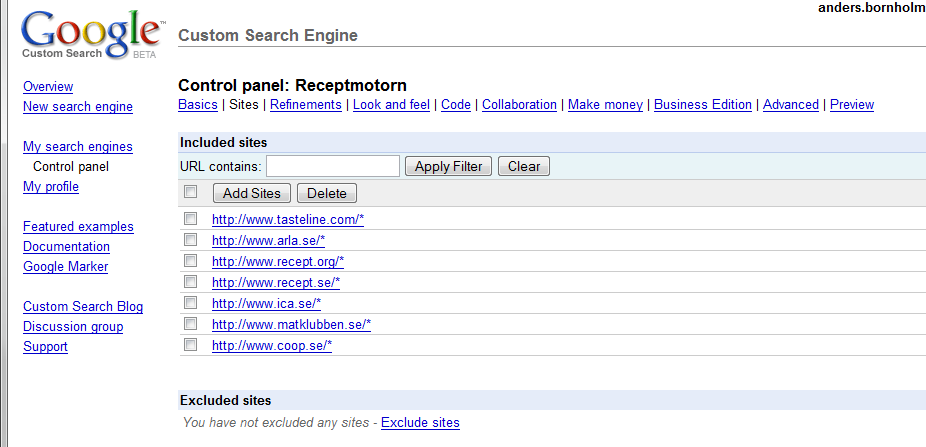Go to the Look and feel tab
The height and width of the screenshot is (447, 926).
click(391, 105)
